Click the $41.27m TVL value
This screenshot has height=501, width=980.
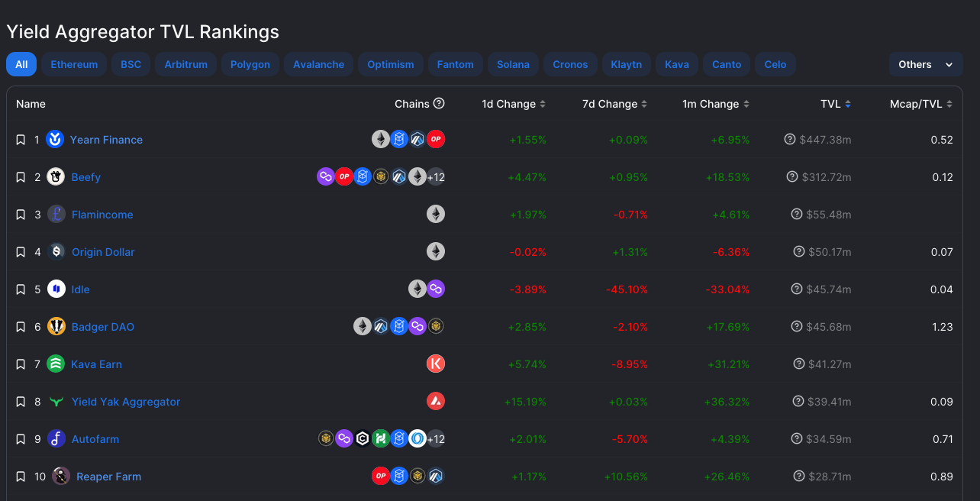tap(830, 364)
